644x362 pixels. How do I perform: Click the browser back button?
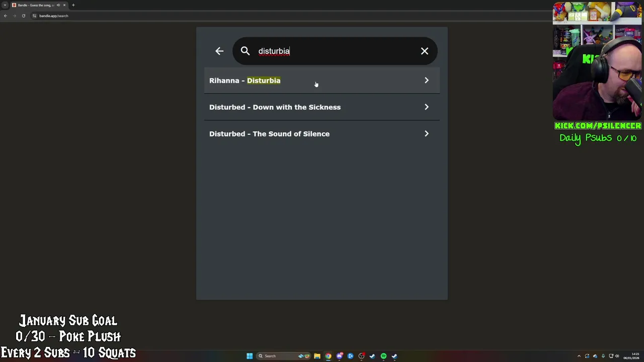point(6,16)
